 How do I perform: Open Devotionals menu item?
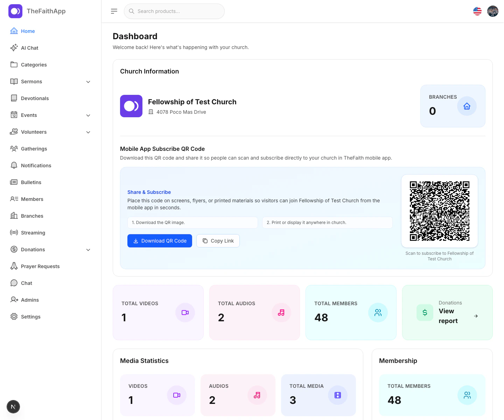(x=50, y=98)
